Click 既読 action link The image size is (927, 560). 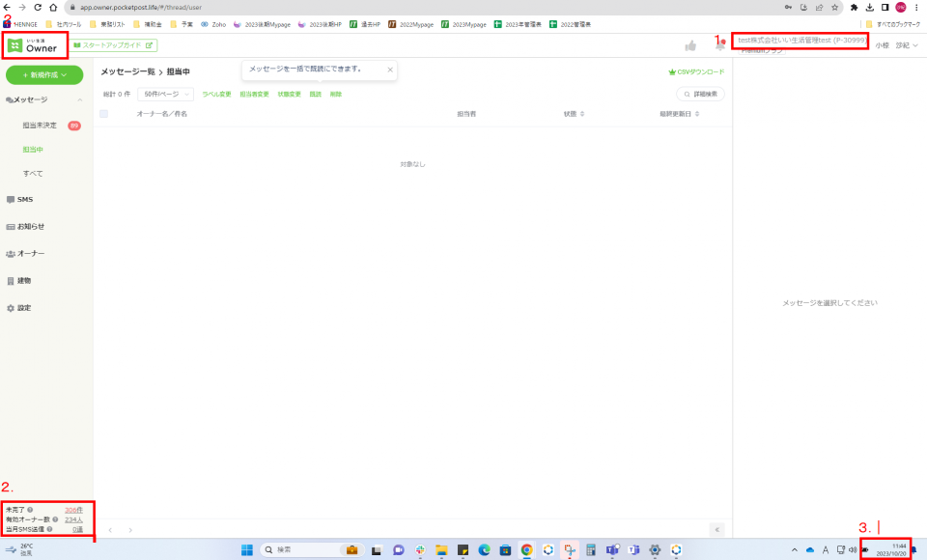[315, 94]
